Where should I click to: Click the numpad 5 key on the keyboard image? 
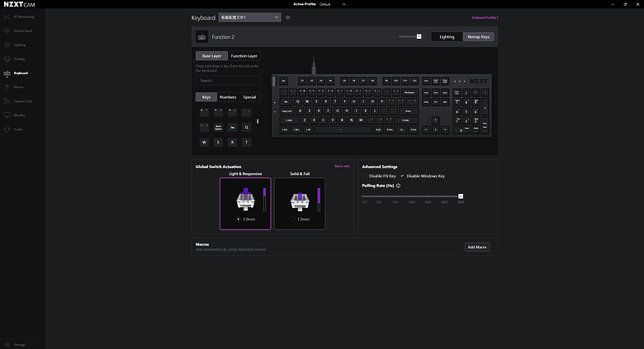pyautogui.click(x=466, y=111)
